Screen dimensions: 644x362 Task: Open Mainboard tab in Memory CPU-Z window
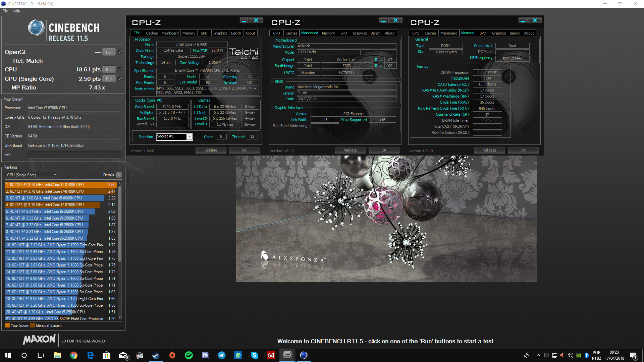[x=448, y=33]
